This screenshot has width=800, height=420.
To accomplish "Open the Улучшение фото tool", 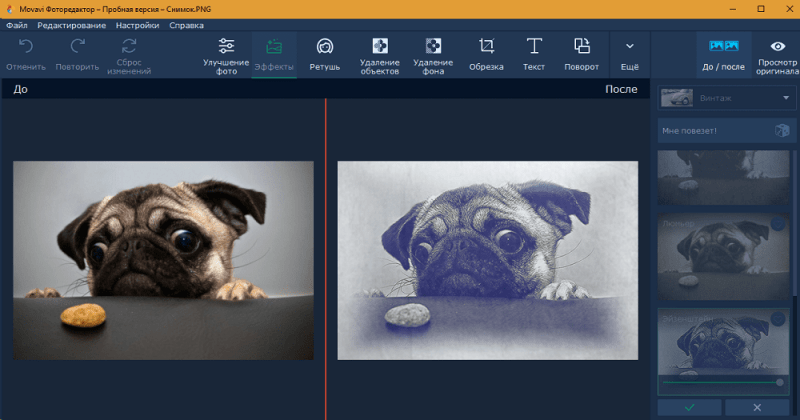I will click(x=226, y=54).
